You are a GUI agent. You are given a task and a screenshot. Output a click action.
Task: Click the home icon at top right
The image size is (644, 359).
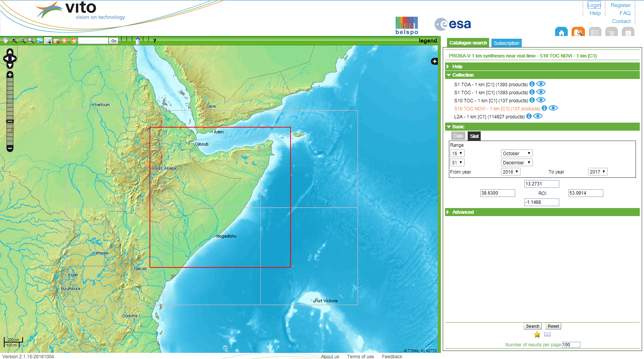tap(561, 32)
